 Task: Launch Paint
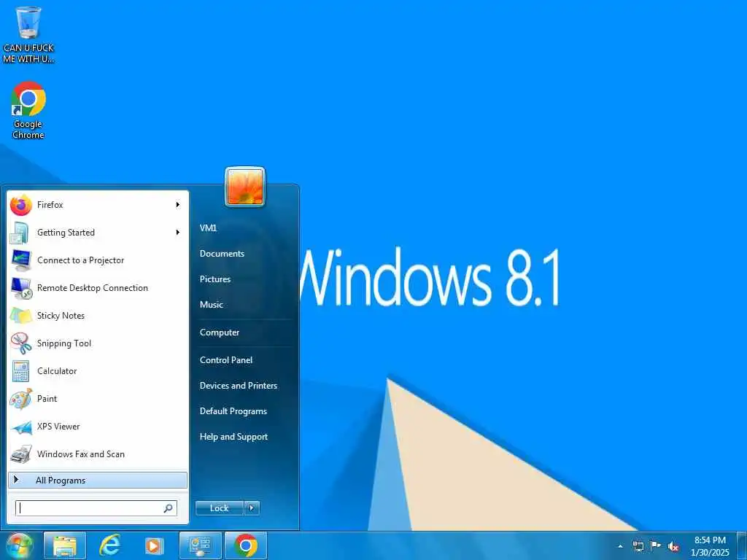coord(98,399)
